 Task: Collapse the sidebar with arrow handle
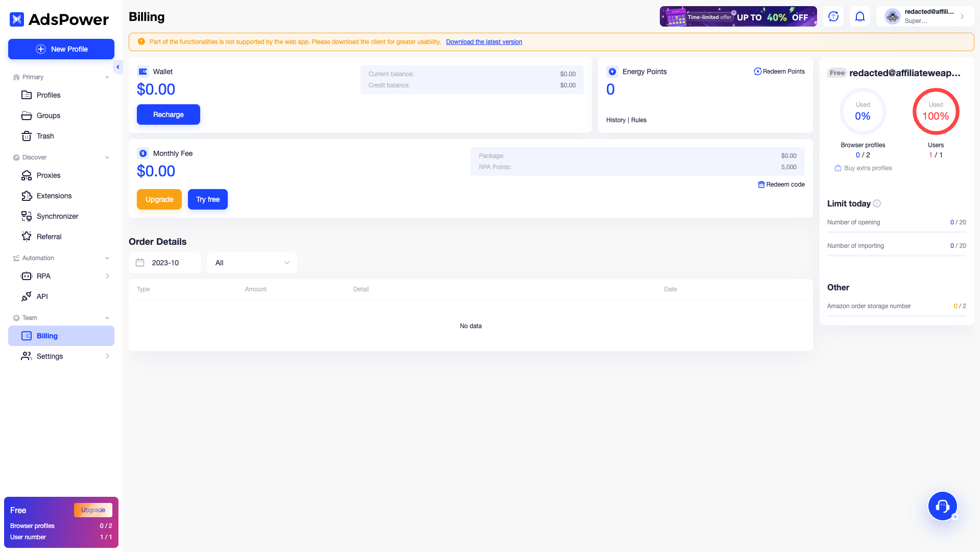pos(118,67)
